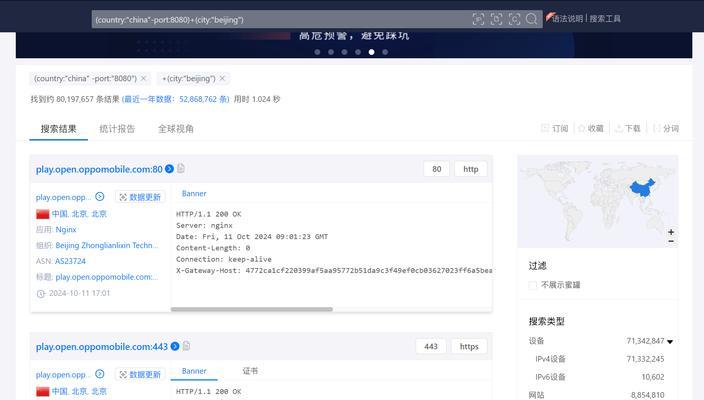The width and height of the screenshot is (704, 400).
Task: Click port 80 tag in first result
Action: tap(436, 169)
